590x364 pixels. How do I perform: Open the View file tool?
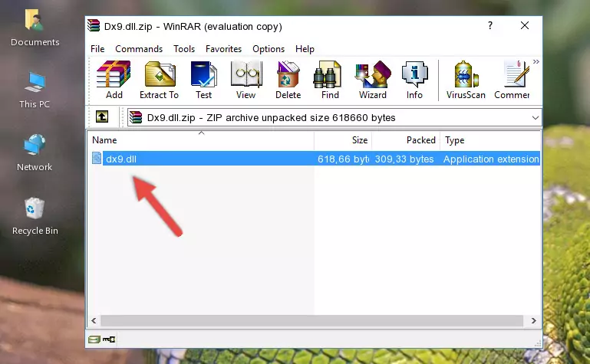(x=246, y=80)
